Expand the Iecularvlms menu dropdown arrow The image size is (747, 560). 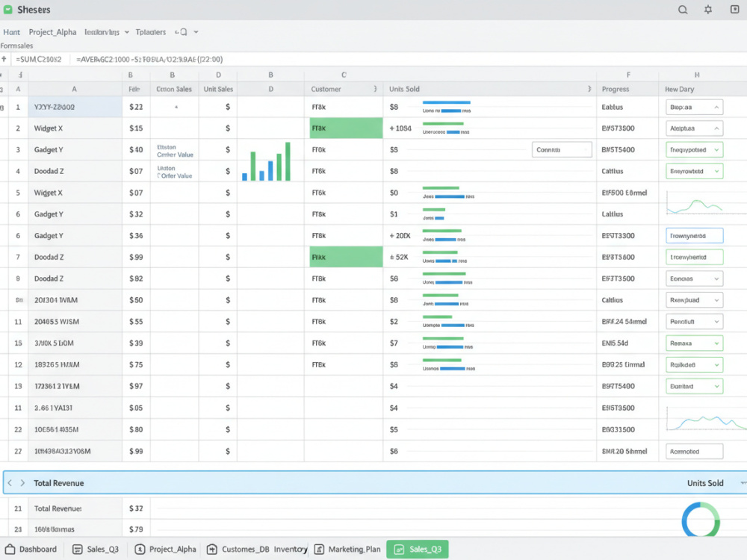[127, 32]
